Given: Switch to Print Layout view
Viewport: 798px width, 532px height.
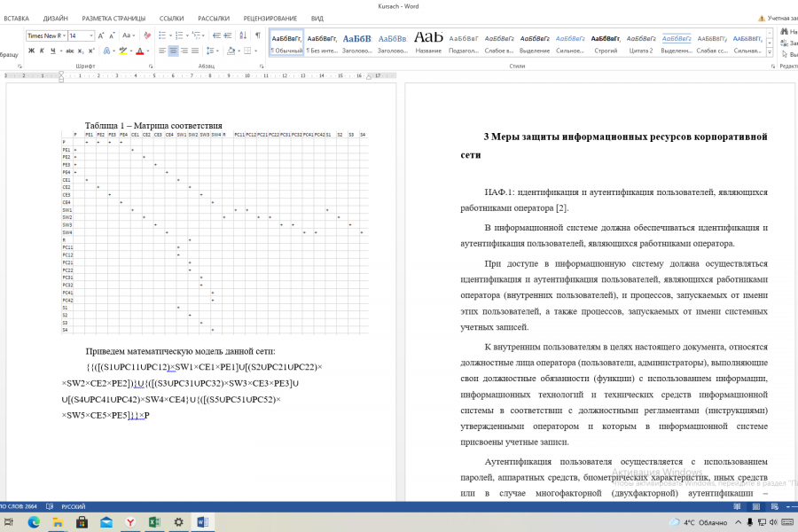Looking at the screenshot, I should [755, 506].
